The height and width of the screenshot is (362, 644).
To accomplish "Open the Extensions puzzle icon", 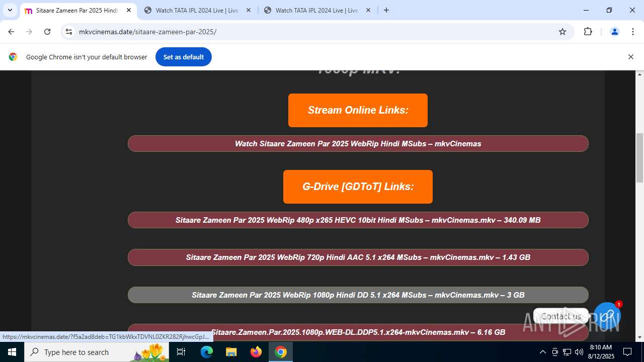I will [588, 32].
